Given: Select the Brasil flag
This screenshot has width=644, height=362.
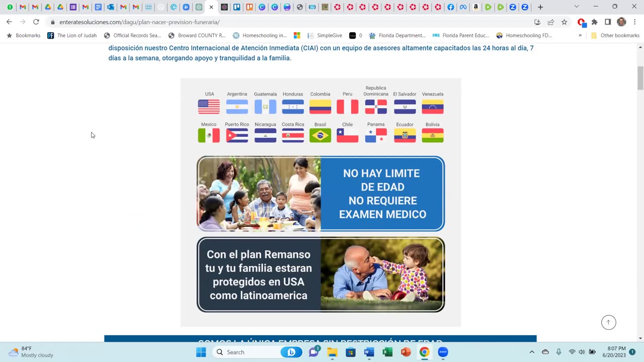Looking at the screenshot, I should click(x=320, y=135).
